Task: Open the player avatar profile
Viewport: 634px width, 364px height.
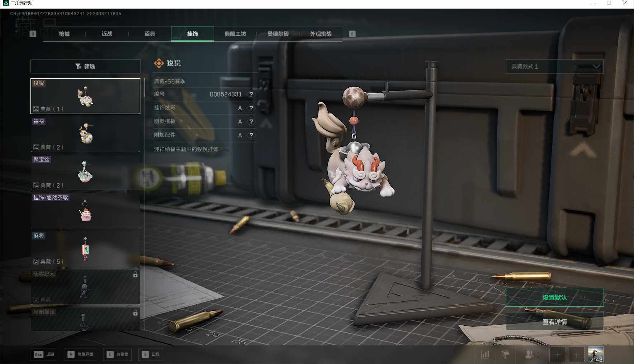Action: (x=595, y=354)
